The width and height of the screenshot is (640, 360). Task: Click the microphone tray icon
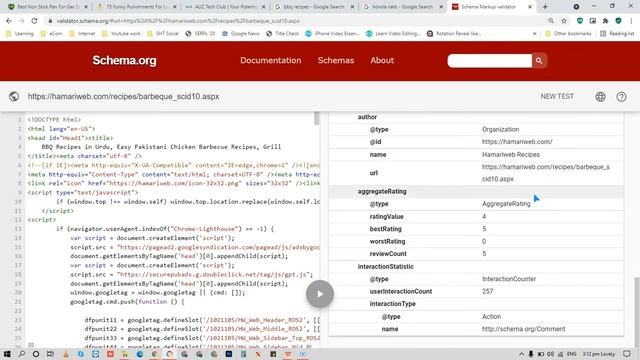[531, 354]
